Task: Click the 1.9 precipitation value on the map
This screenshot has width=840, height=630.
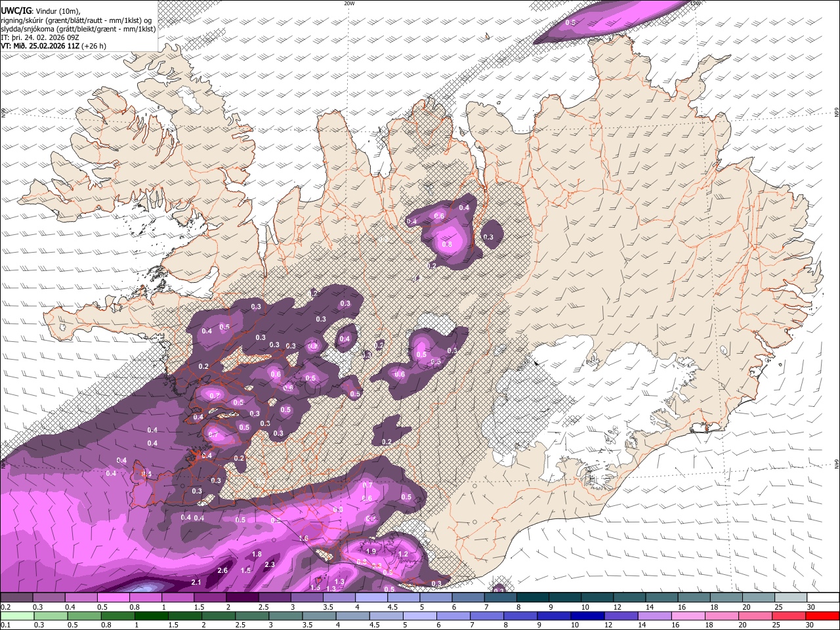Action: [x=371, y=551]
